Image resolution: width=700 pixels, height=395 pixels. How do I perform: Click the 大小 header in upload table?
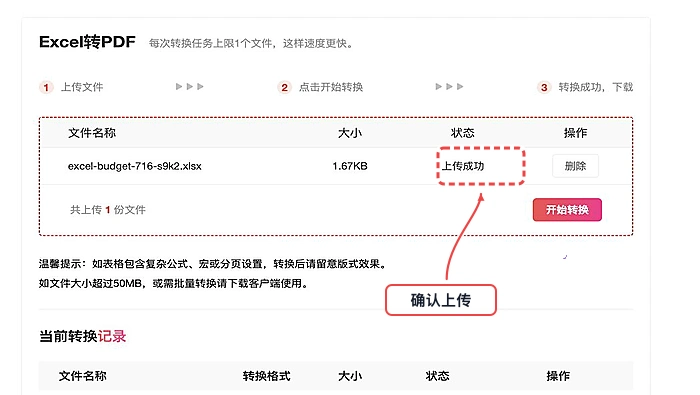[350, 133]
